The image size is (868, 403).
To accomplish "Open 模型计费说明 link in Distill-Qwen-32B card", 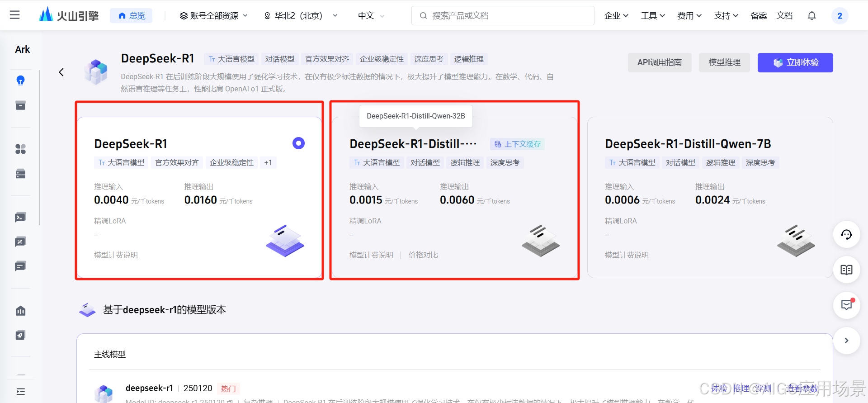I will (371, 255).
